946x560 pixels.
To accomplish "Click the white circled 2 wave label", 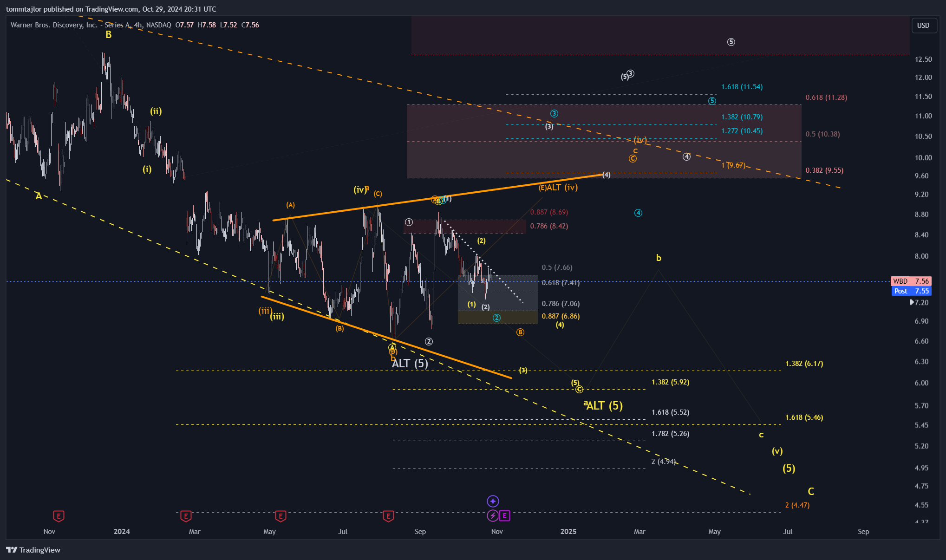I will pos(429,341).
